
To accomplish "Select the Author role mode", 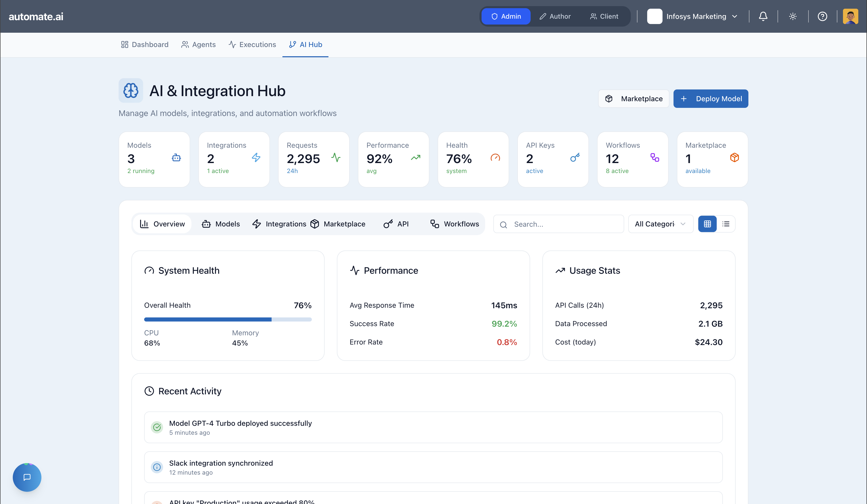I will 555,16.
